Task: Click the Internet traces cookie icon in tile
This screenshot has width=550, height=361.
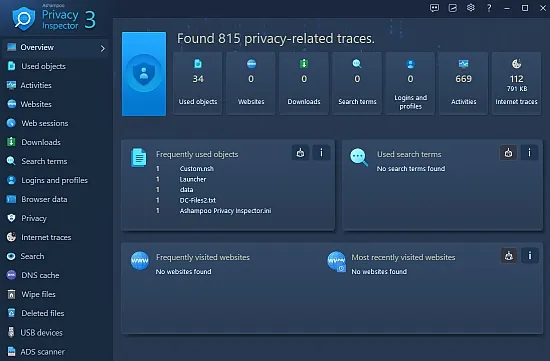Action: pyautogui.click(x=516, y=64)
